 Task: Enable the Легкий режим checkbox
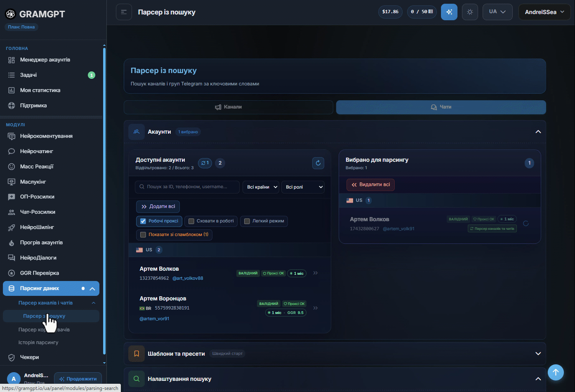coord(247,221)
